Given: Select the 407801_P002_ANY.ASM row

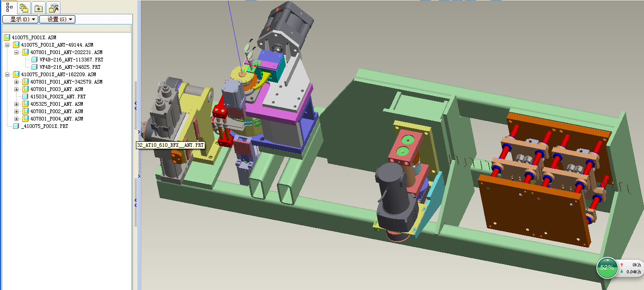Looking at the screenshot, I should [x=56, y=111].
